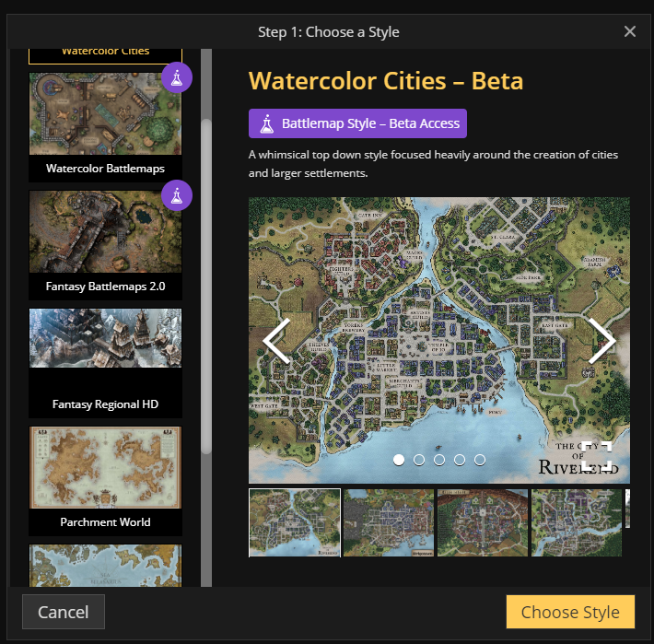
Task: Go to previous preview image with left arrow
Action: [x=276, y=341]
